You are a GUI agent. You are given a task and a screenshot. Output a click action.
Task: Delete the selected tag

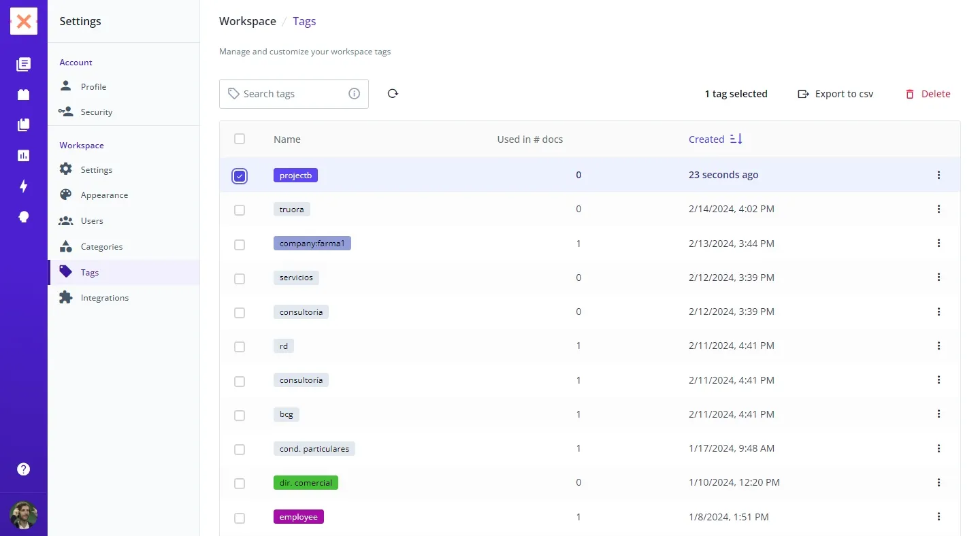(x=927, y=94)
